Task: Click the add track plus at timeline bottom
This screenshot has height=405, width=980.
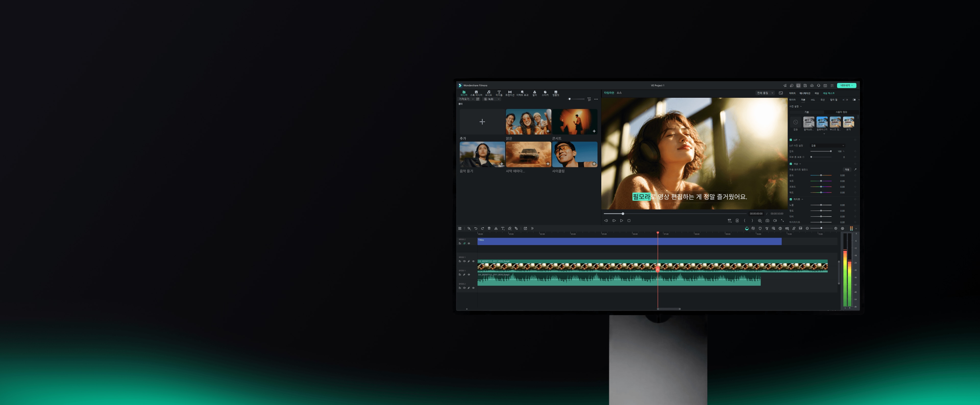Action: click(467, 309)
